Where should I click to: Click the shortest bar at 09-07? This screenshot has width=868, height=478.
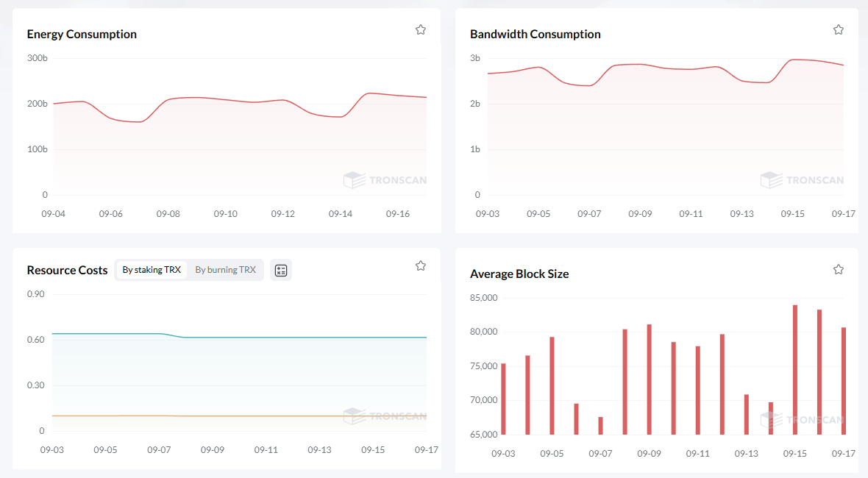click(x=600, y=426)
